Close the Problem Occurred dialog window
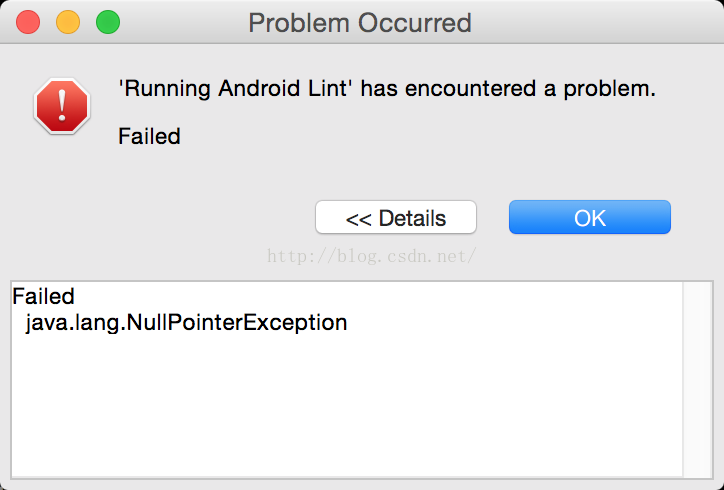The image size is (724, 490). click(x=28, y=22)
